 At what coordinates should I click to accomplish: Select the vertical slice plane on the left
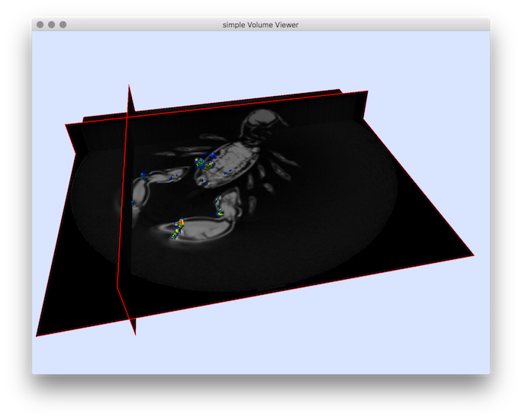126,213
